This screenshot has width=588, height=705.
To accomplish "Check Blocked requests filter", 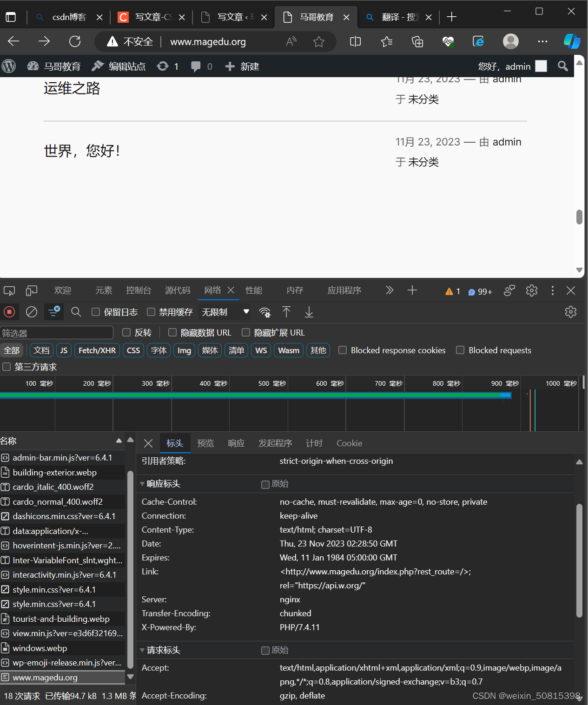I will click(460, 350).
